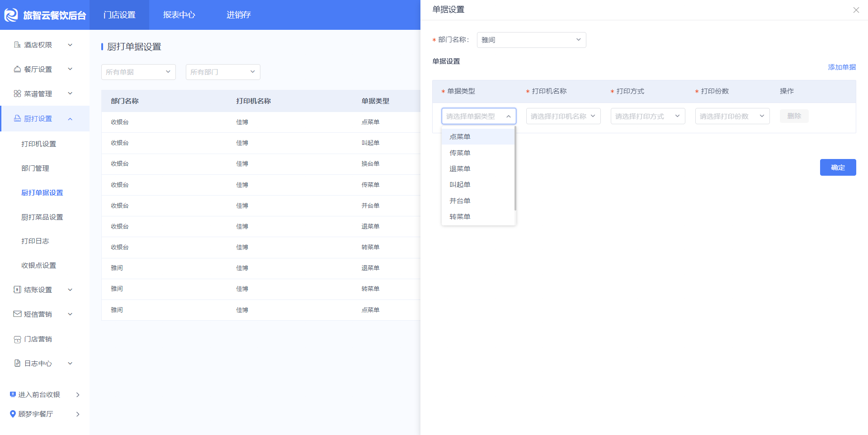Select 并台单 from the dropdown list

click(x=478, y=201)
